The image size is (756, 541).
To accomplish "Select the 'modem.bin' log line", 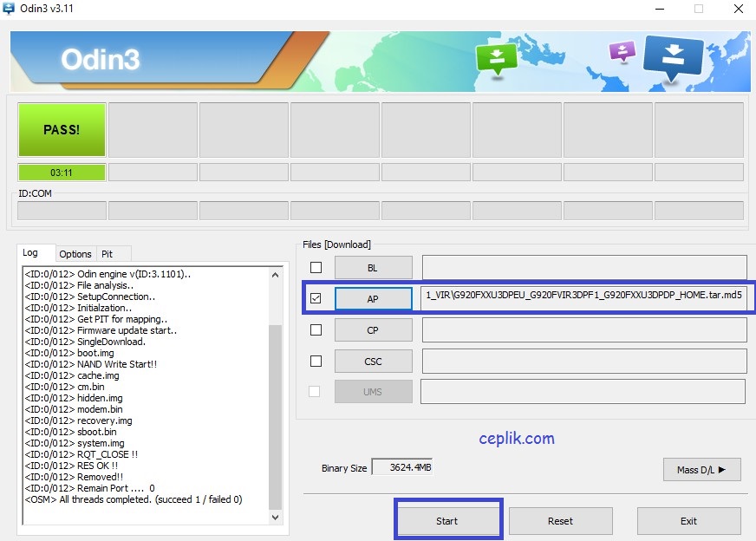I will [74, 409].
